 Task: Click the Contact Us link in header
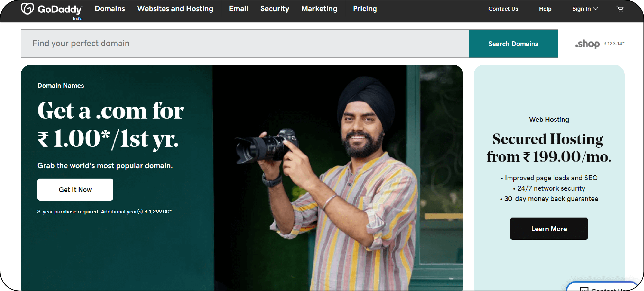503,9
